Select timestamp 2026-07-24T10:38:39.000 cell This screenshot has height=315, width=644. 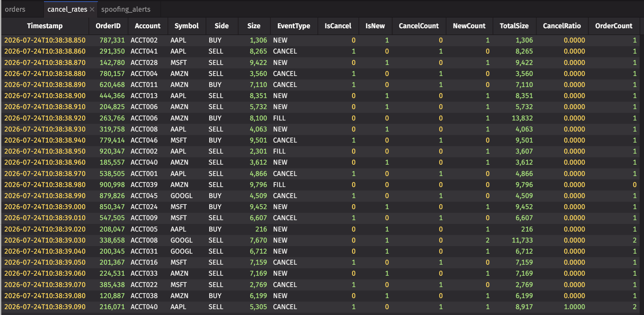pyautogui.click(x=45, y=207)
